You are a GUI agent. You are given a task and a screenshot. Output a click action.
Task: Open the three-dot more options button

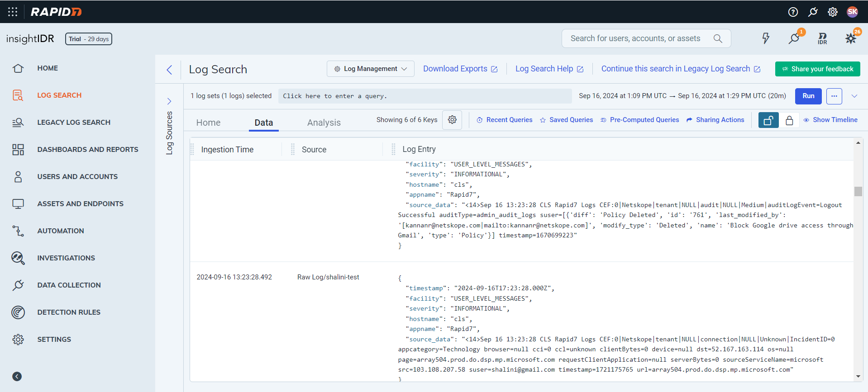point(834,96)
